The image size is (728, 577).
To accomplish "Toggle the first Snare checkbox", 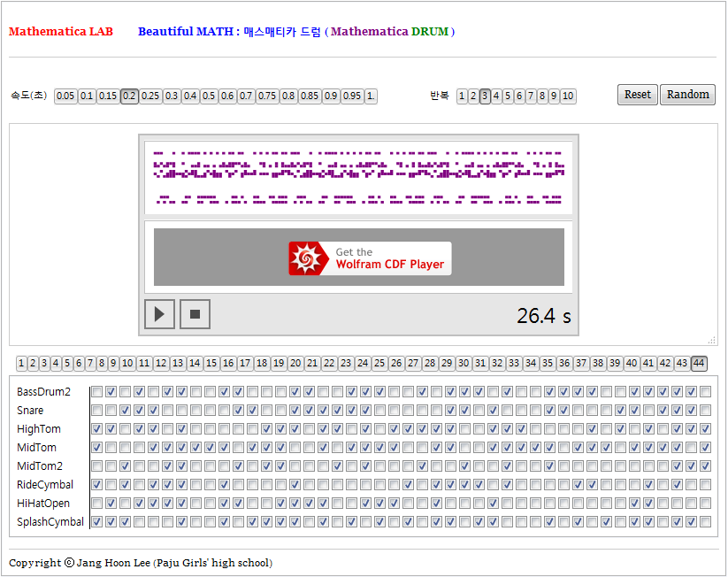I will click(96, 410).
